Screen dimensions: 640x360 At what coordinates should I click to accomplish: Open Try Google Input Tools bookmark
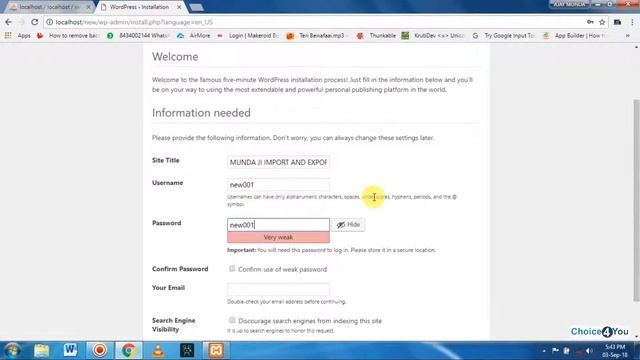(503, 36)
